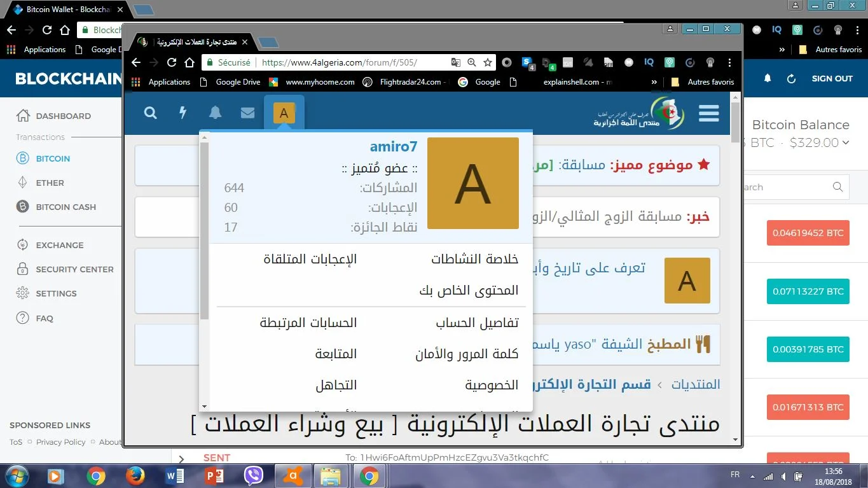This screenshot has height=488, width=868.
Task: Open the lightning bolt activity icon
Action: (183, 113)
